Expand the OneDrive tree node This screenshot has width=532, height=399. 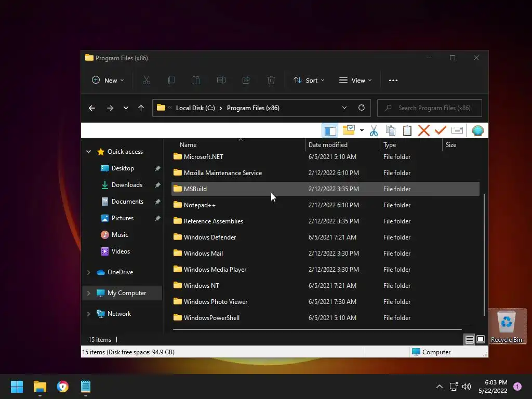coord(88,272)
